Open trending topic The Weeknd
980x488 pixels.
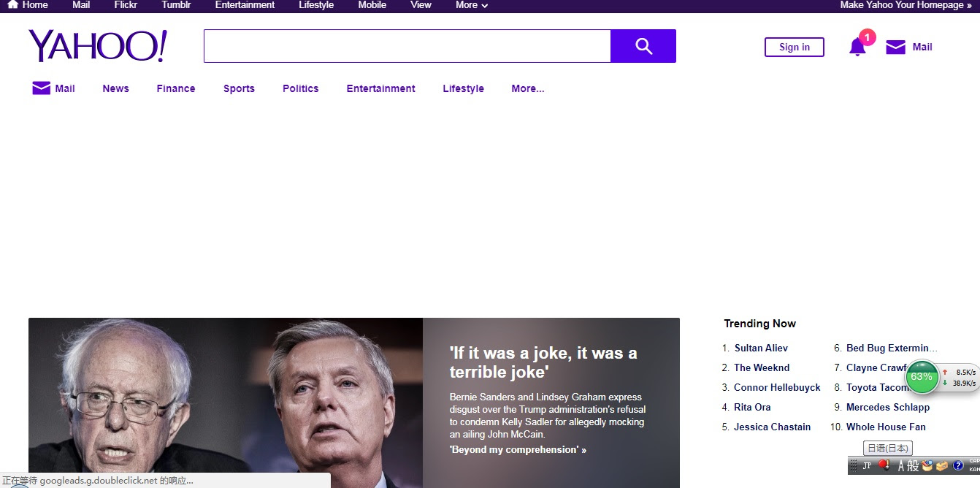click(x=762, y=367)
